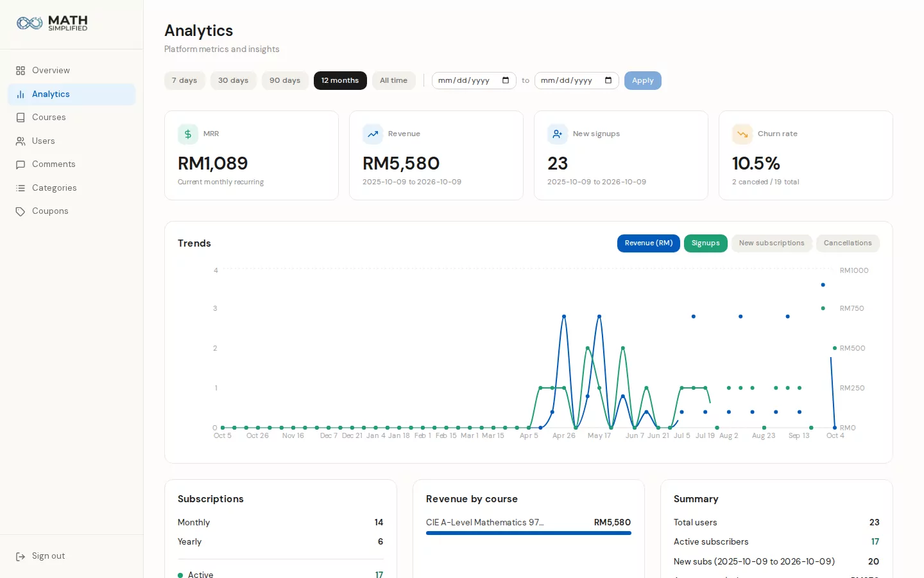Viewport: 924px width, 578px height.
Task: Go to Courses page
Action: [x=72, y=118]
